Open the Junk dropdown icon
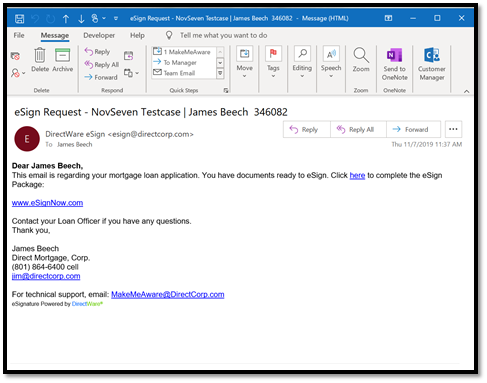 pos(18,73)
